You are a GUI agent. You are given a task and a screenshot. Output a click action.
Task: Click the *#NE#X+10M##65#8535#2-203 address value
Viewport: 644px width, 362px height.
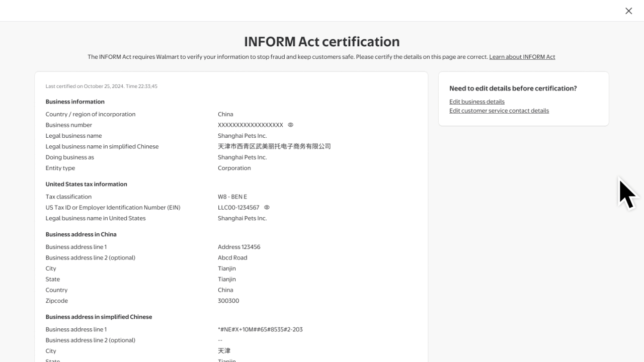tap(260, 329)
